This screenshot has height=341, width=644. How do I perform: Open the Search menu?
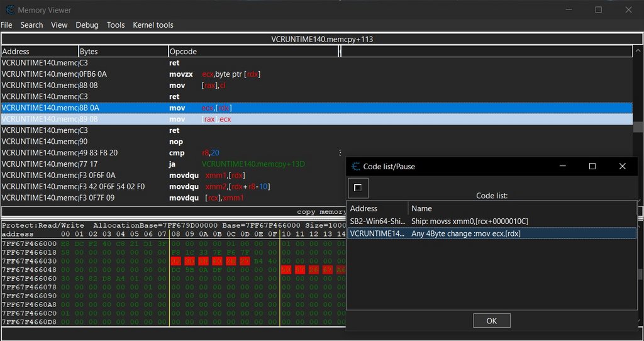(x=31, y=25)
